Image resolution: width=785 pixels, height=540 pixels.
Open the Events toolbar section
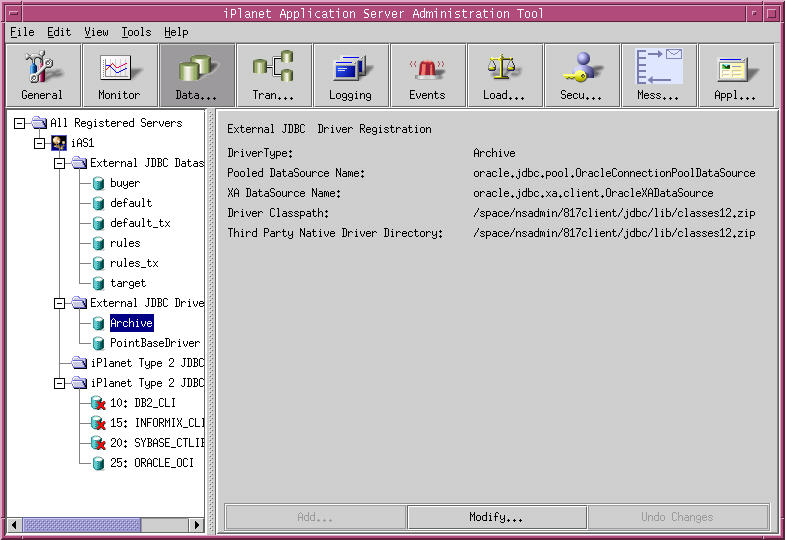tap(428, 75)
